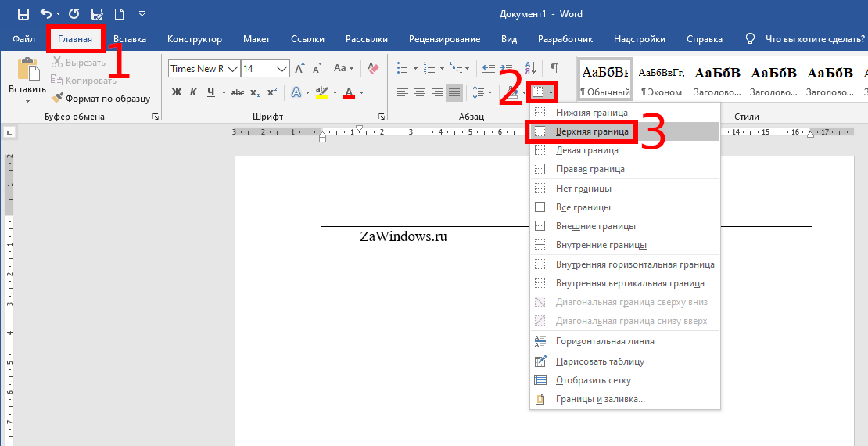Image resolution: width=868 pixels, height=446 pixels.
Task: Toggle underline Ч formatting
Action: pyautogui.click(x=211, y=92)
